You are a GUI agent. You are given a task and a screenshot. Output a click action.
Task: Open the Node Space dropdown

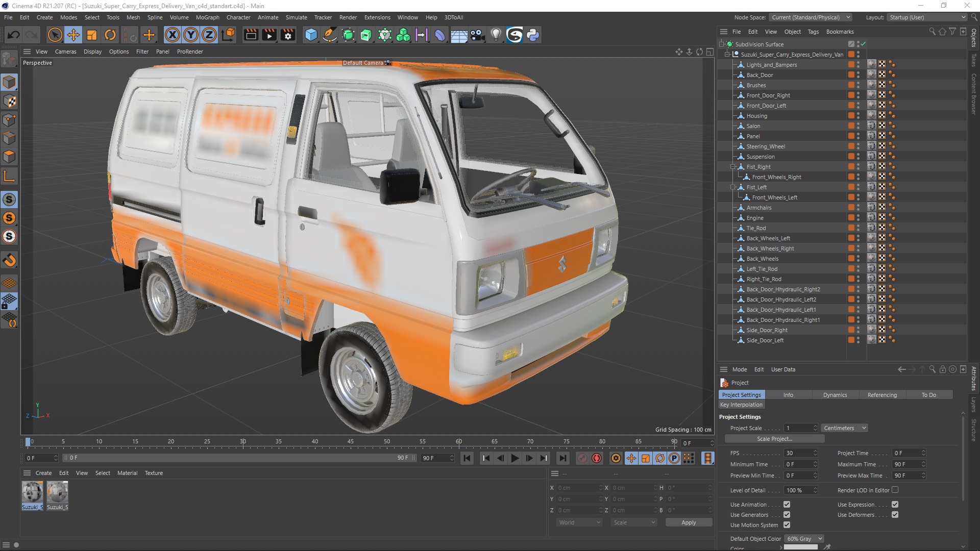coord(811,17)
